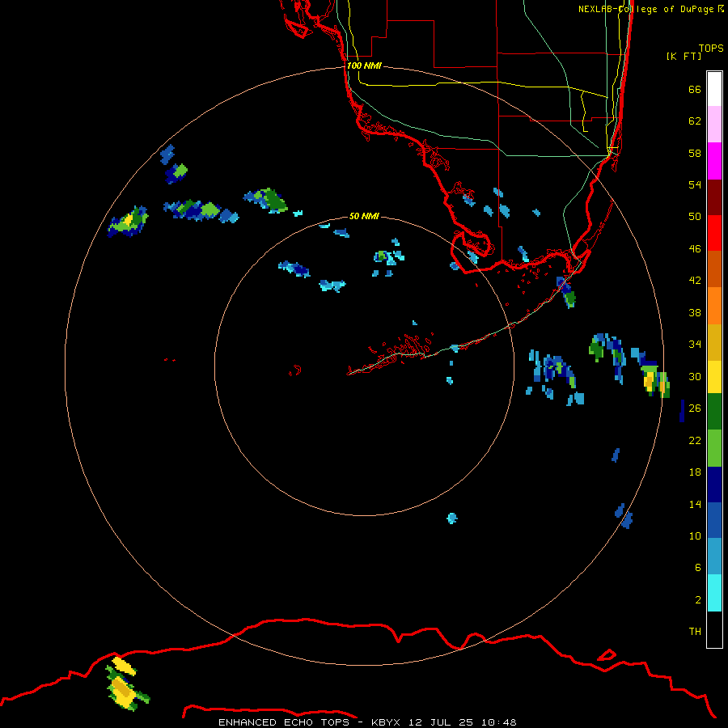Click the dark green 30 kft legend swatch

[714, 412]
